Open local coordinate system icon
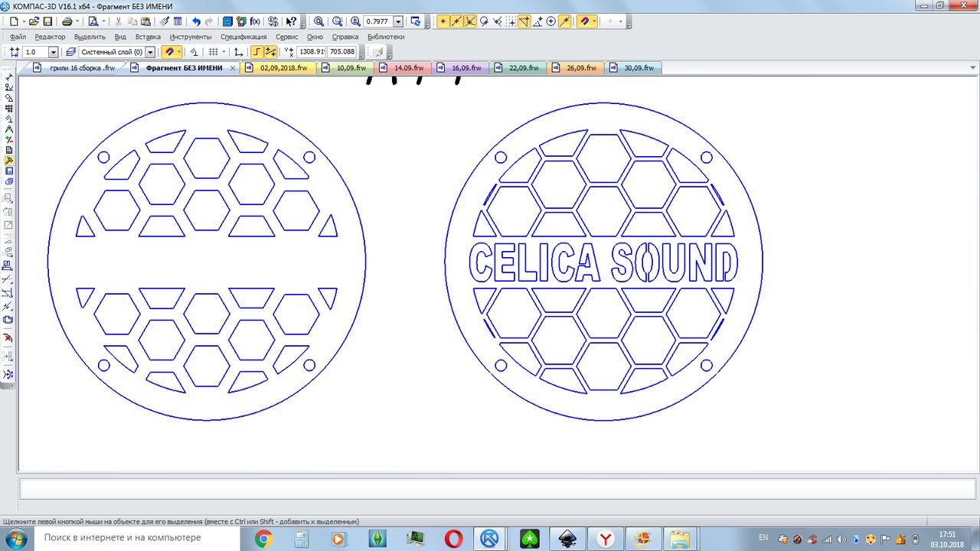Screen dimensions: 980x551 [238, 52]
